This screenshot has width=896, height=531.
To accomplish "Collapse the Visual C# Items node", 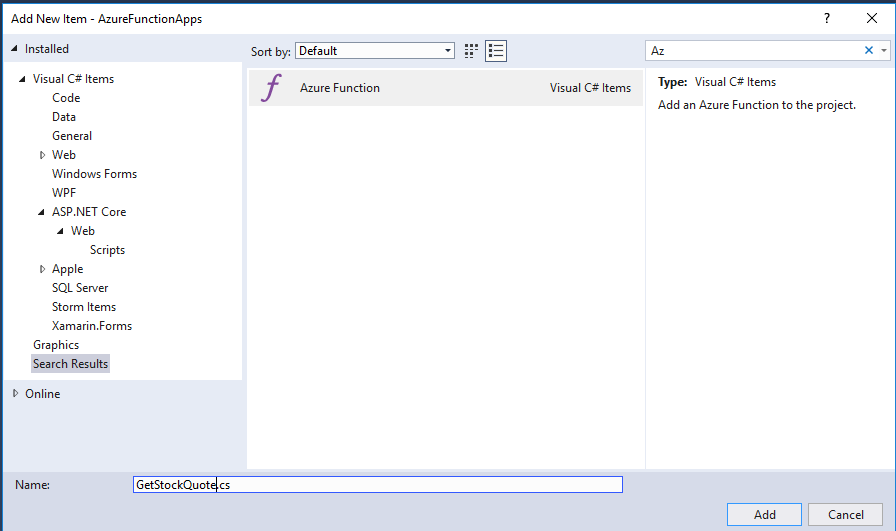I will coord(22,79).
